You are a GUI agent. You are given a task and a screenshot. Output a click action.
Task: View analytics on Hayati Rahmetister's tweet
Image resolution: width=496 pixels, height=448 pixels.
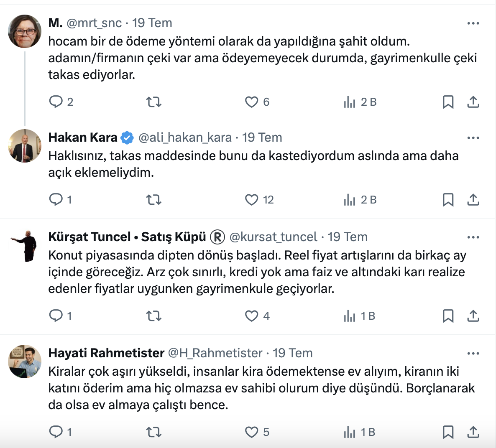coord(350,432)
